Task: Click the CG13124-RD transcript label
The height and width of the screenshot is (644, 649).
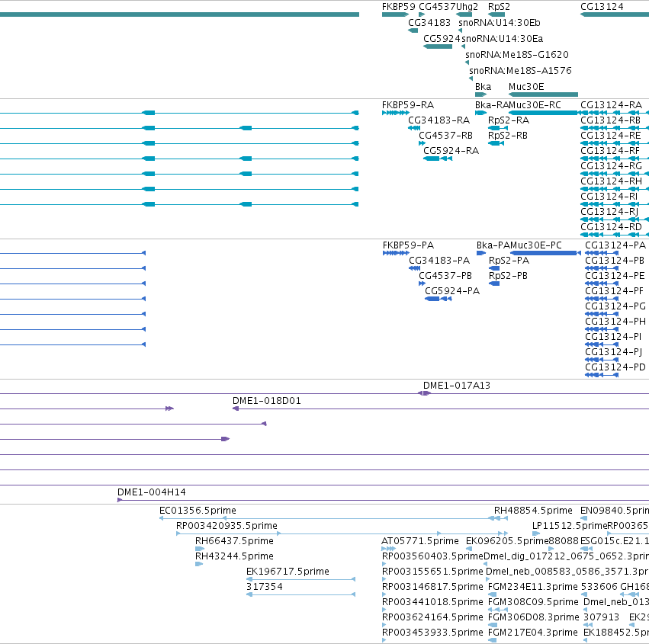Action: (x=611, y=227)
